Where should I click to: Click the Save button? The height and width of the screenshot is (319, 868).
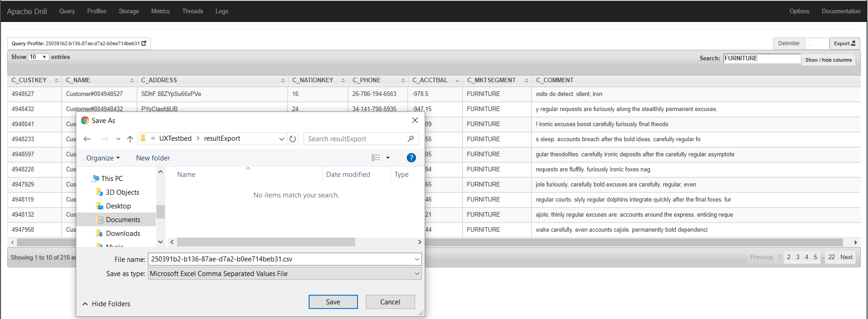(333, 302)
